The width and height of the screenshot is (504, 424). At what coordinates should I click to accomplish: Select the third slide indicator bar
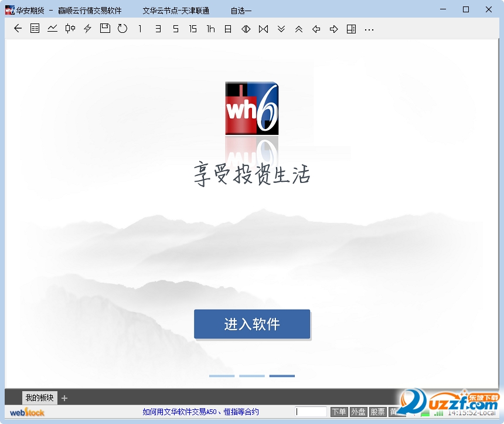[282, 376]
